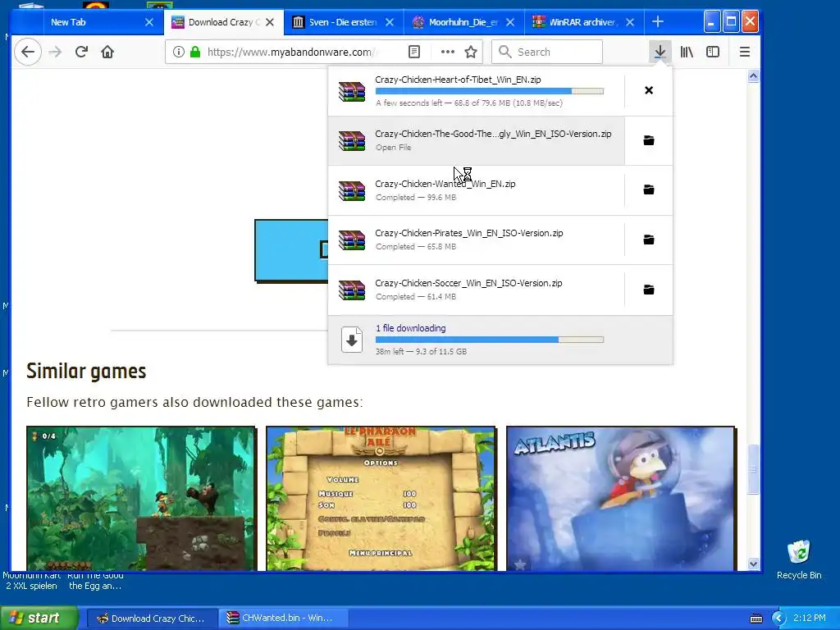Switch to Download Crazy Chic... taskbar button
The image size is (840, 630).
click(152, 619)
